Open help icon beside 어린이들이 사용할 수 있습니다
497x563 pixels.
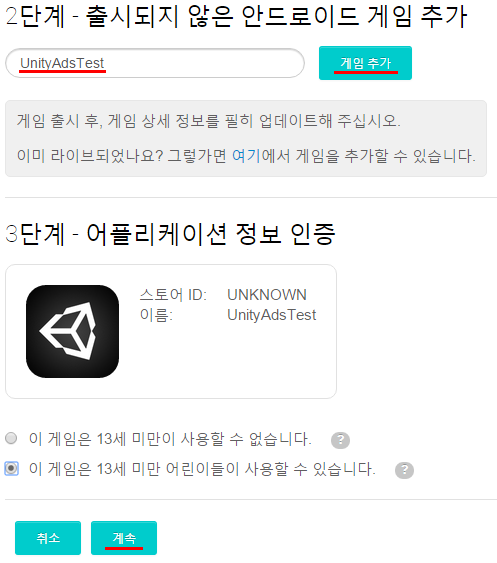[404, 470]
